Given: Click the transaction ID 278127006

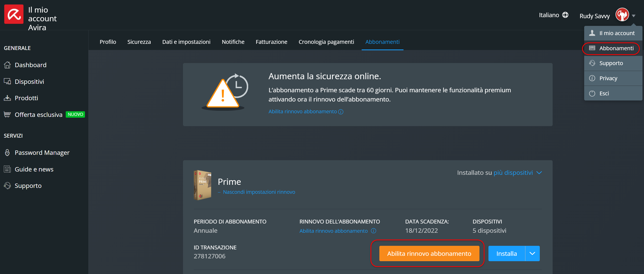Looking at the screenshot, I should (209, 256).
